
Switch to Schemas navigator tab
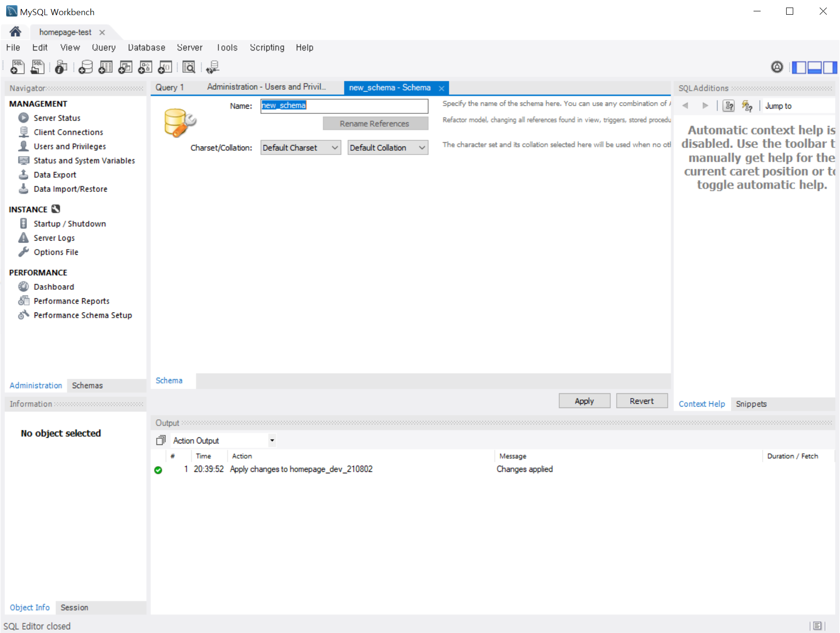(87, 385)
